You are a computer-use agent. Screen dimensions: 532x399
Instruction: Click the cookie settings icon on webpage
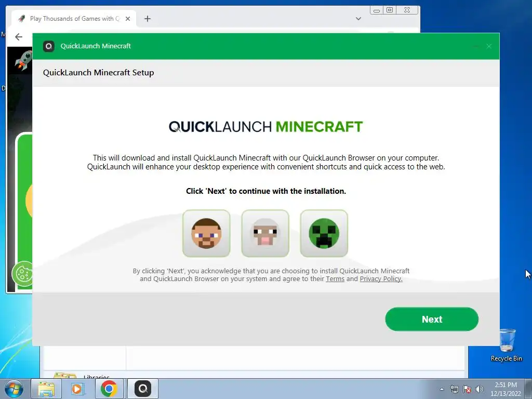22,274
